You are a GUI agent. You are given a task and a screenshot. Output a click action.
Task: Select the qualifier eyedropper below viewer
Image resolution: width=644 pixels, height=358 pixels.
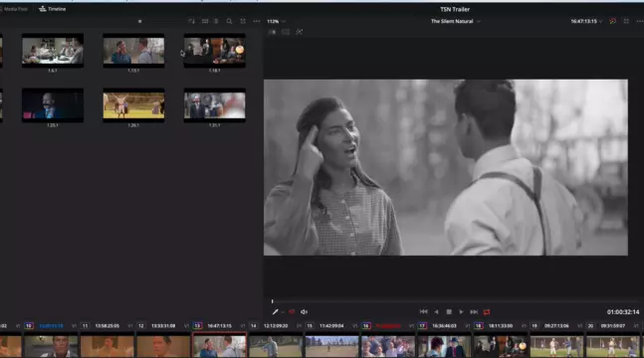(275, 312)
